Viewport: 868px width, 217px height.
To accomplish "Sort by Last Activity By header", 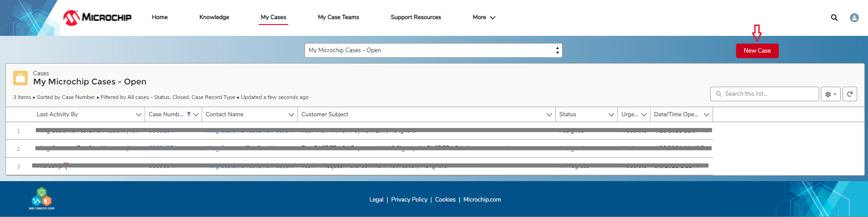I will (57, 114).
